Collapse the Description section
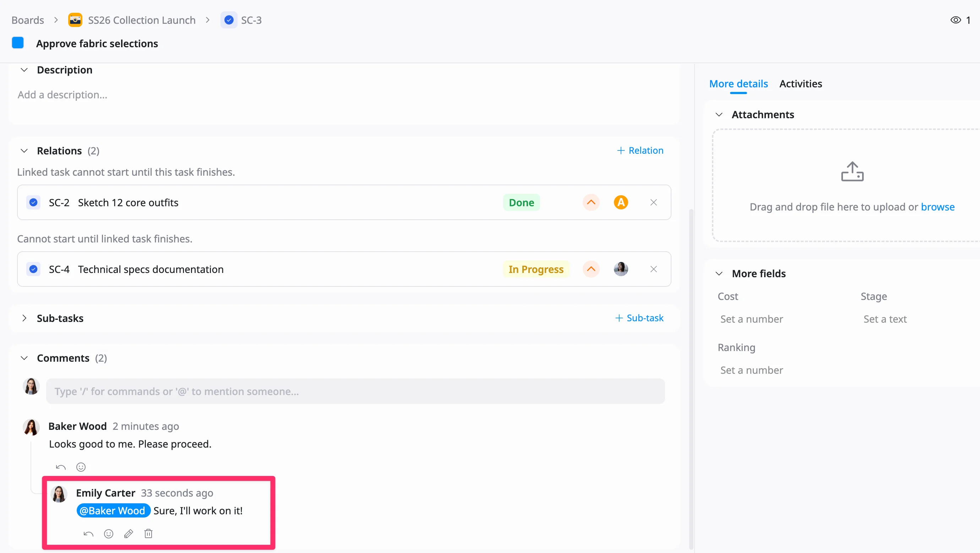 point(24,70)
